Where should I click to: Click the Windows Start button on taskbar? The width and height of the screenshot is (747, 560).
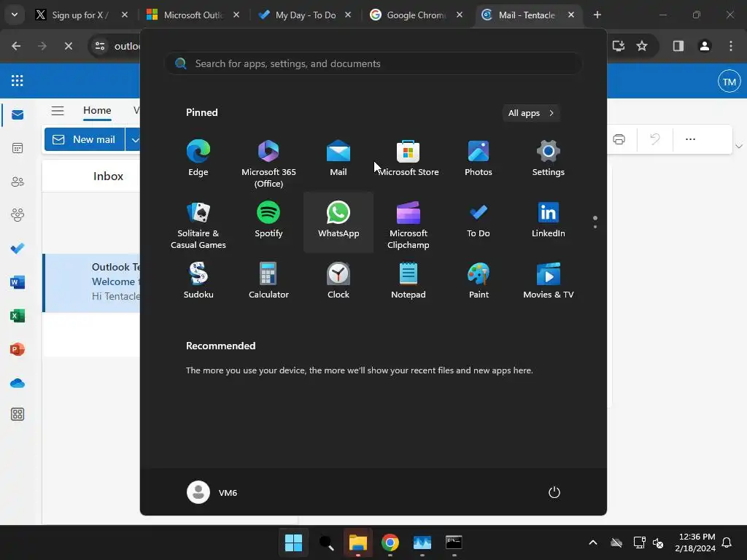pyautogui.click(x=293, y=542)
